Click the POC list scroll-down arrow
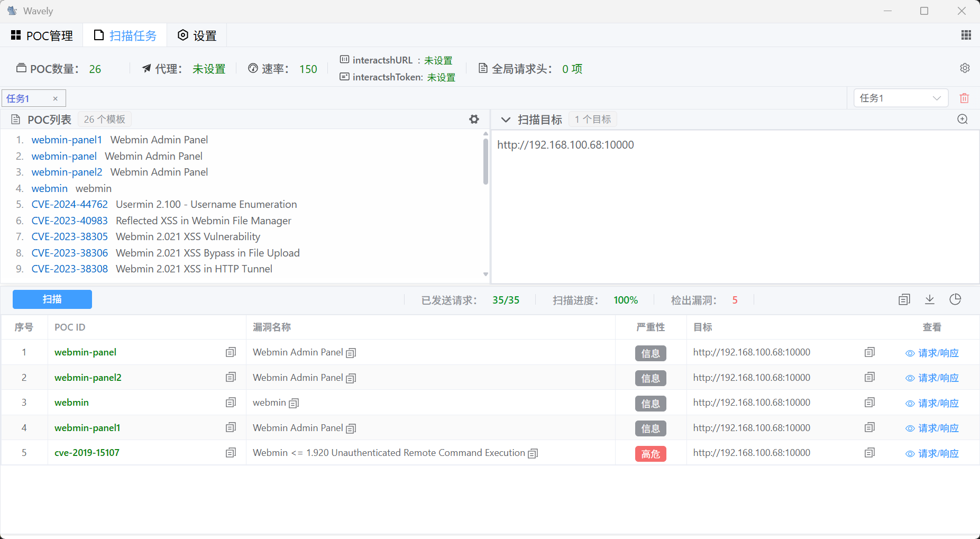 point(486,274)
